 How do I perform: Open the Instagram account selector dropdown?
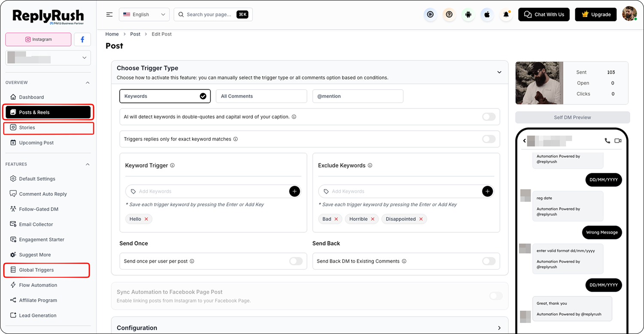48,58
